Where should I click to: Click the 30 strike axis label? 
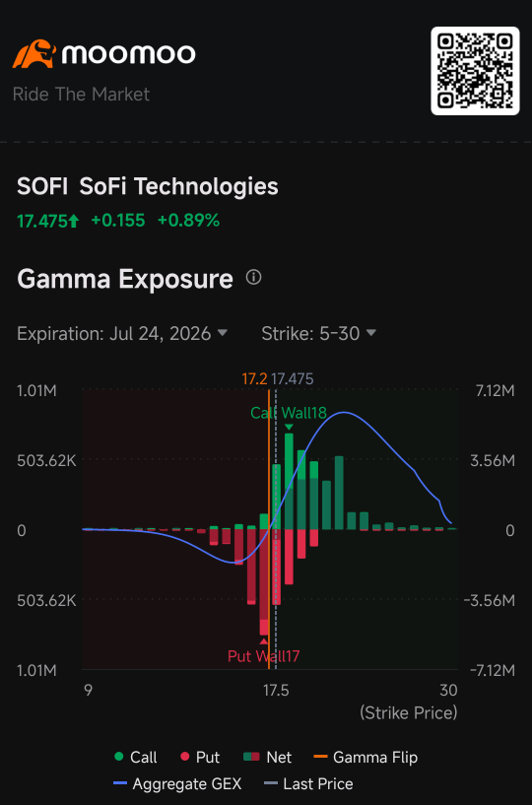pyautogui.click(x=448, y=690)
